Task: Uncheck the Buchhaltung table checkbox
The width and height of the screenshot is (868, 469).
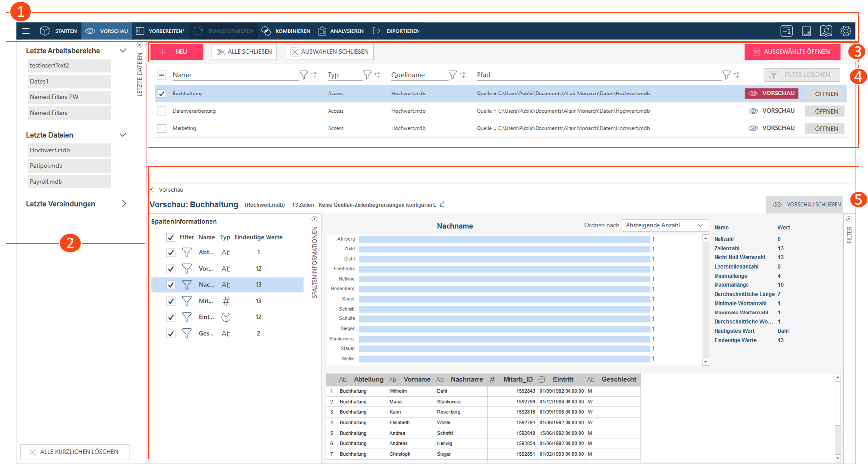Action: (161, 94)
